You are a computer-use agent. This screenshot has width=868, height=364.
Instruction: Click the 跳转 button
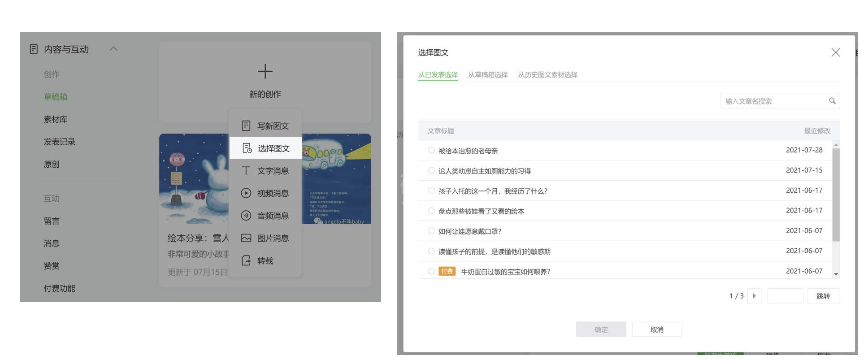823,296
